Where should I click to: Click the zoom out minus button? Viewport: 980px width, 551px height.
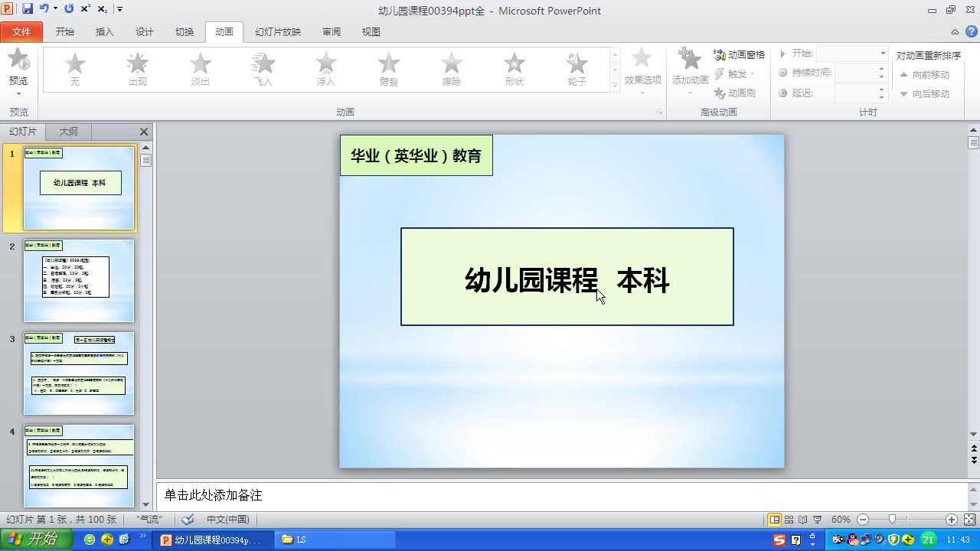coord(863,520)
